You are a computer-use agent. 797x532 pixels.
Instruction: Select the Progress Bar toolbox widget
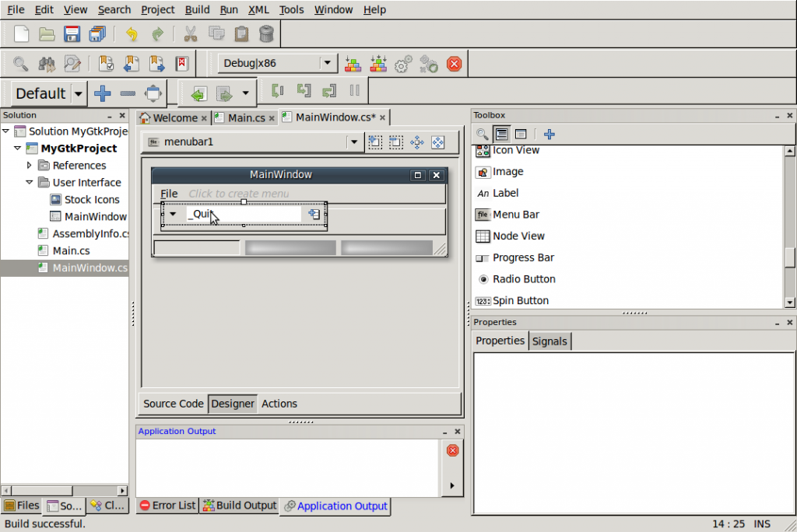point(523,257)
